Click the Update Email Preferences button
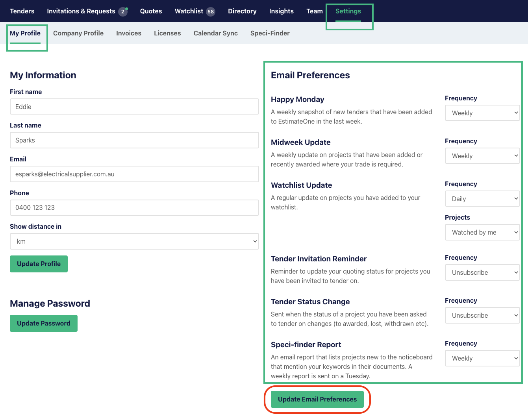Viewport: 528px width, 420px height. click(x=317, y=399)
